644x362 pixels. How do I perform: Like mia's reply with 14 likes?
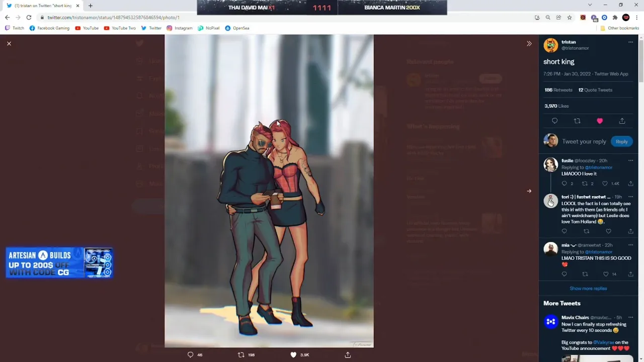click(605, 274)
